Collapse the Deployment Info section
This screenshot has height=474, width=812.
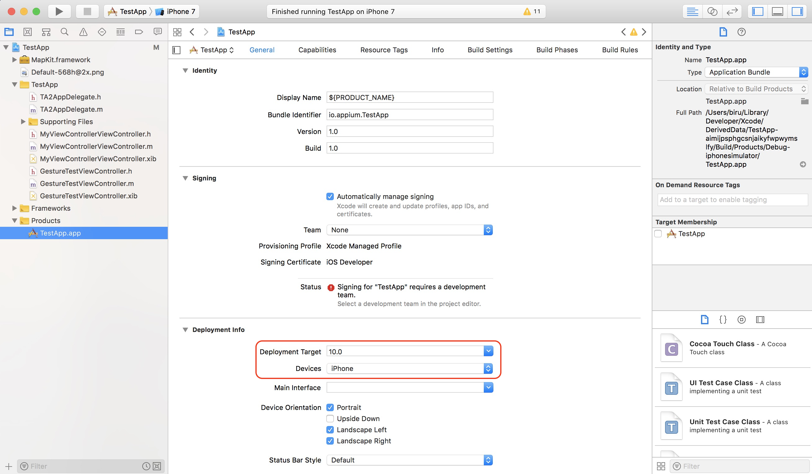tap(185, 330)
